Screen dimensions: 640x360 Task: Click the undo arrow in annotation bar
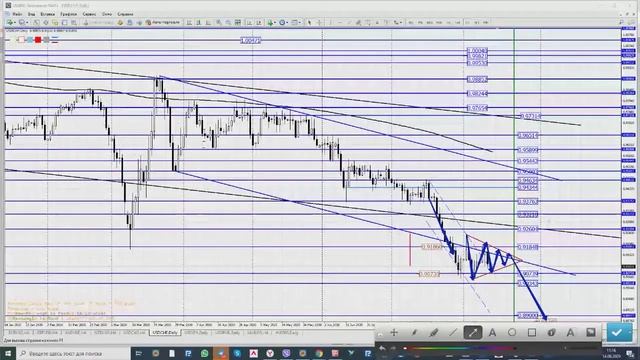tap(382, 348)
